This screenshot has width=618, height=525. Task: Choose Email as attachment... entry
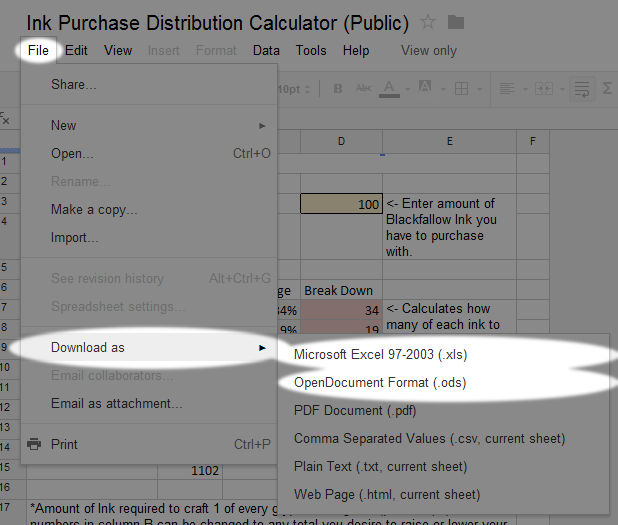coord(149,404)
